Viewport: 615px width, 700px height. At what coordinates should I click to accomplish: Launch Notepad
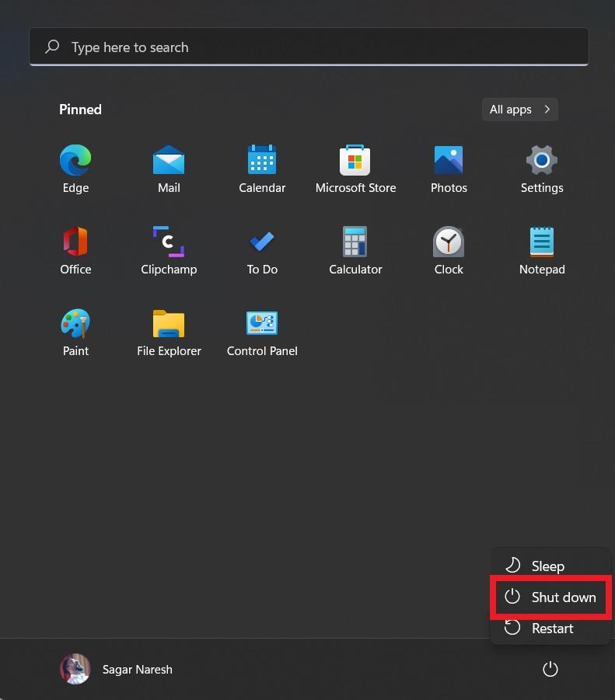542,250
